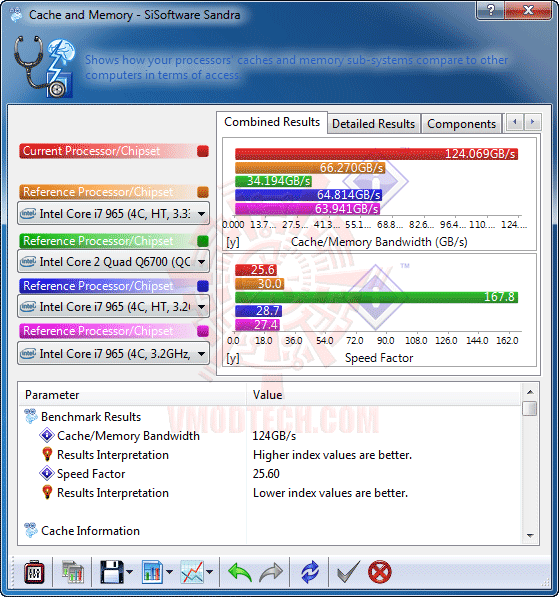Click the magenta 27.4 speed factor bar

257,325
